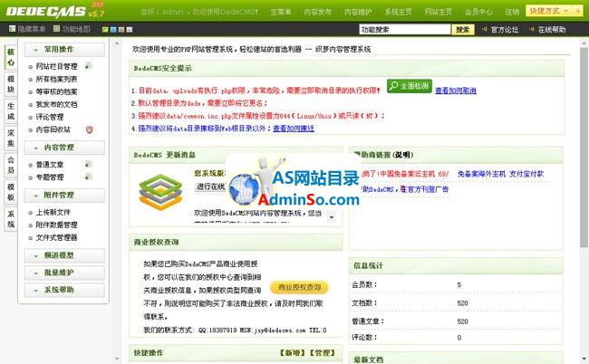
Task: Click 注销 to log out
Action: click(512, 12)
